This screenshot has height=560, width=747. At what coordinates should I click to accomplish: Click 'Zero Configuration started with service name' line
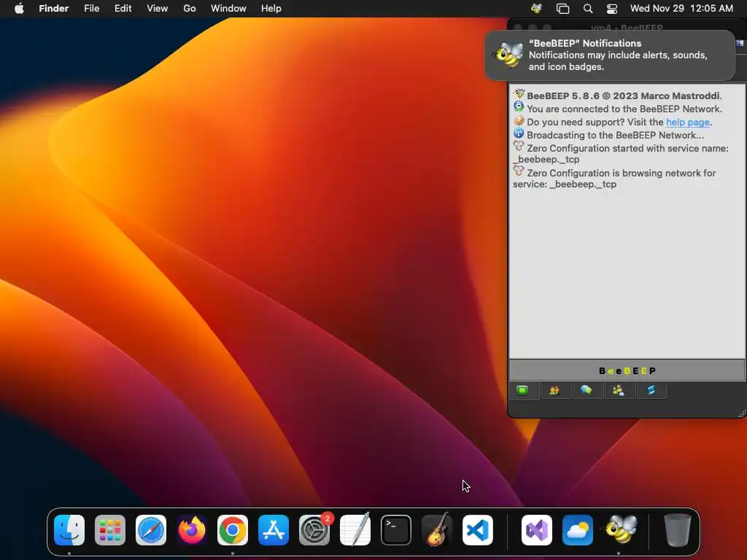coord(621,153)
